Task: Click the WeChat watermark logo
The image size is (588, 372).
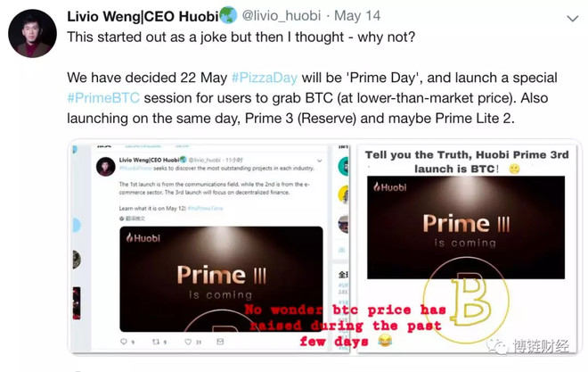Action: click(x=498, y=346)
